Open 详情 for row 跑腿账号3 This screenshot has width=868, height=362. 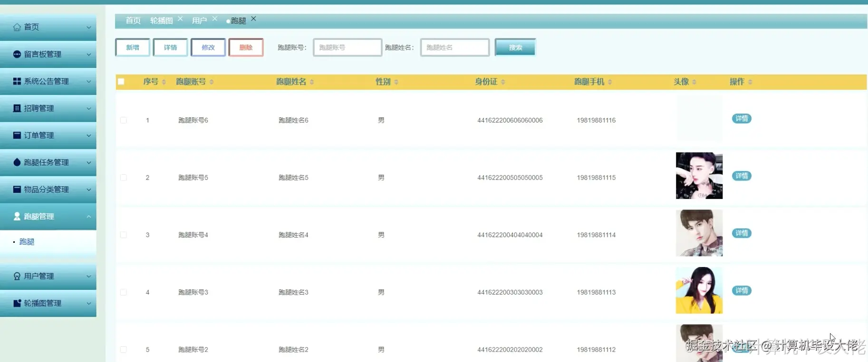click(x=742, y=291)
